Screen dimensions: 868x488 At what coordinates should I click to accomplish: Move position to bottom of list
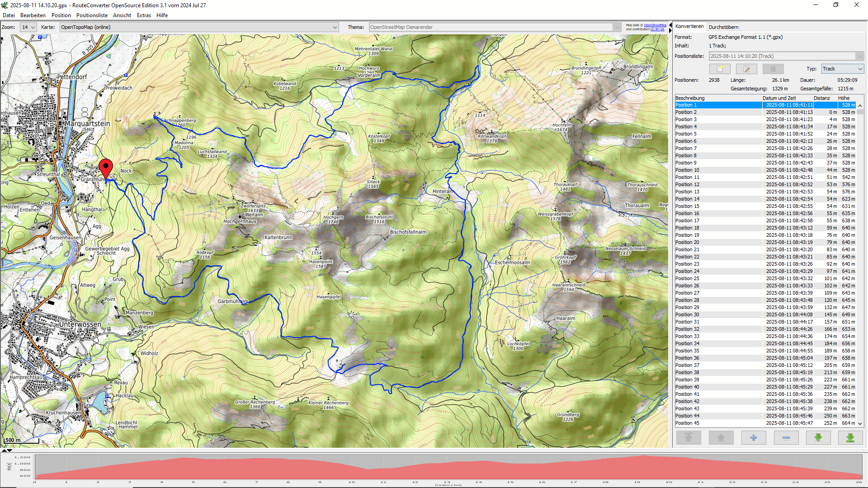850,437
